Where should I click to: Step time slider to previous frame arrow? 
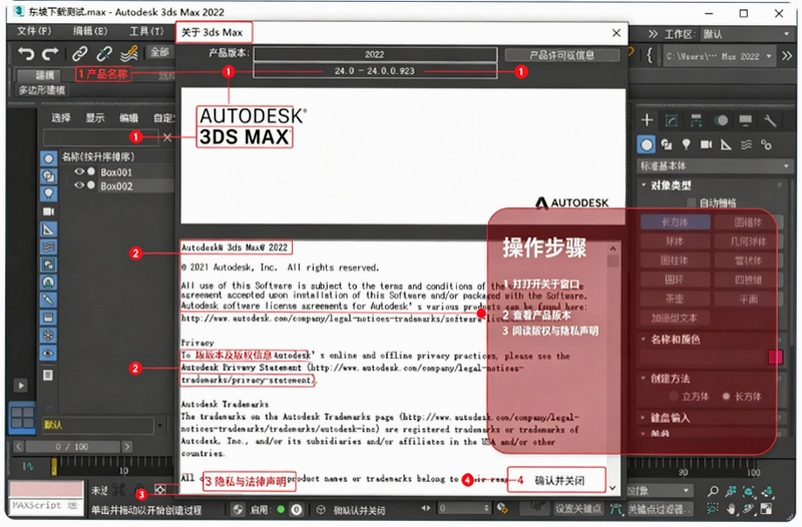18,447
